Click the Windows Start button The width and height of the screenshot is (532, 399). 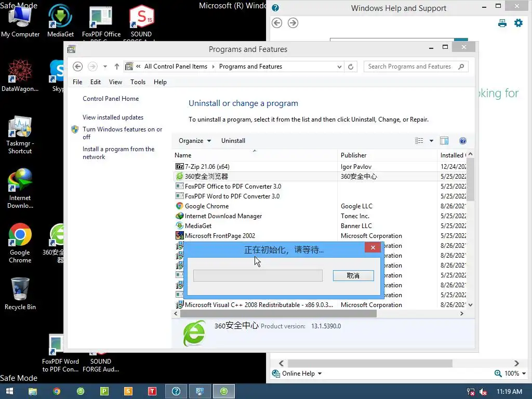tap(9, 391)
